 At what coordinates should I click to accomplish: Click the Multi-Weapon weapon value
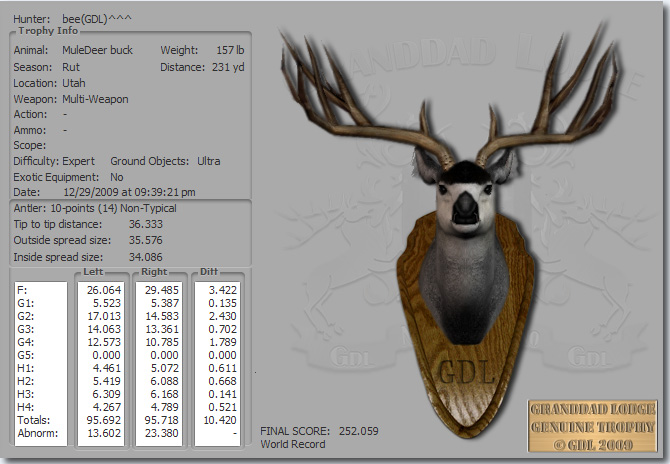[95, 99]
